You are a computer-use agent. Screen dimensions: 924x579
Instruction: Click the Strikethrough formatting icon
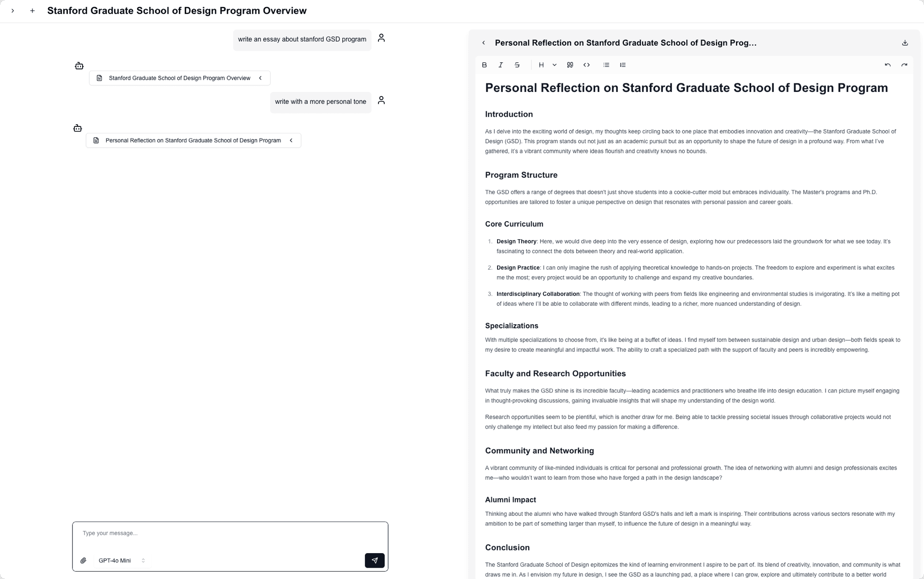(x=517, y=65)
